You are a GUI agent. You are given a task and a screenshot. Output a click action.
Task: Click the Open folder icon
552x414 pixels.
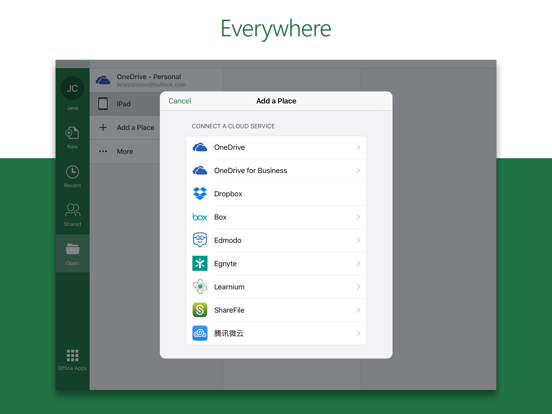(x=73, y=249)
